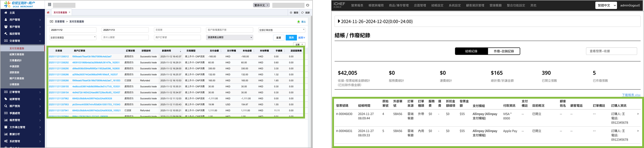The width and height of the screenshot is (644, 148).
Task: Sort by the 創建時間 column sort arrows
Action: pyautogui.click(x=180, y=51)
